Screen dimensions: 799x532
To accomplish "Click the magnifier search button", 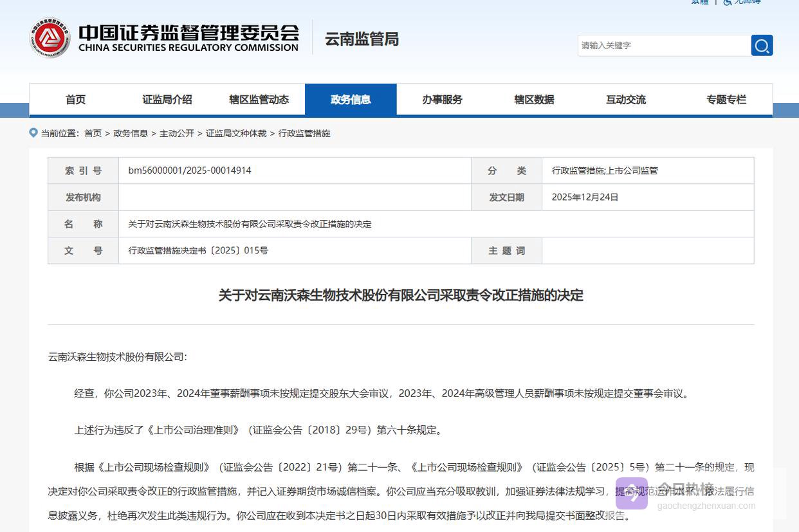I will coord(762,46).
